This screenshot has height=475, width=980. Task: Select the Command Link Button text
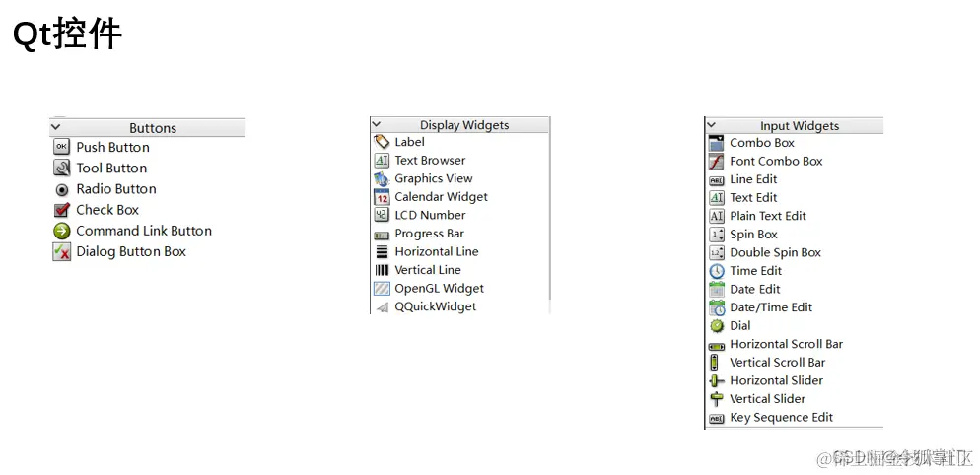(144, 231)
